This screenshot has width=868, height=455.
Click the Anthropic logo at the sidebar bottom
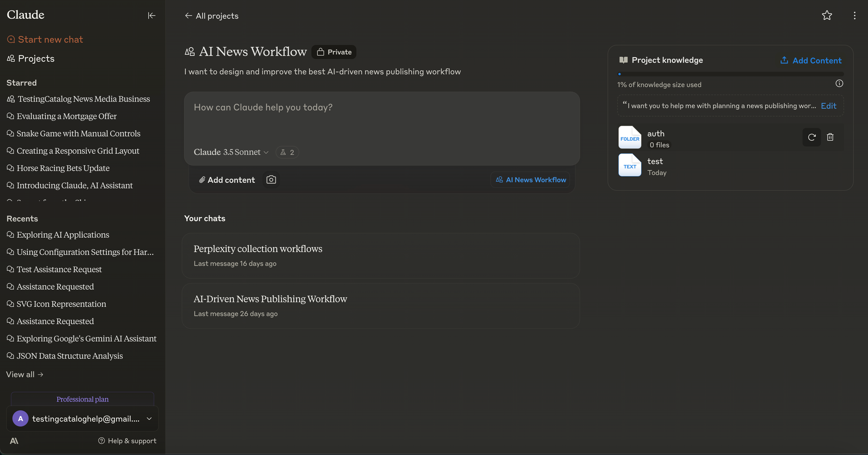click(x=14, y=441)
